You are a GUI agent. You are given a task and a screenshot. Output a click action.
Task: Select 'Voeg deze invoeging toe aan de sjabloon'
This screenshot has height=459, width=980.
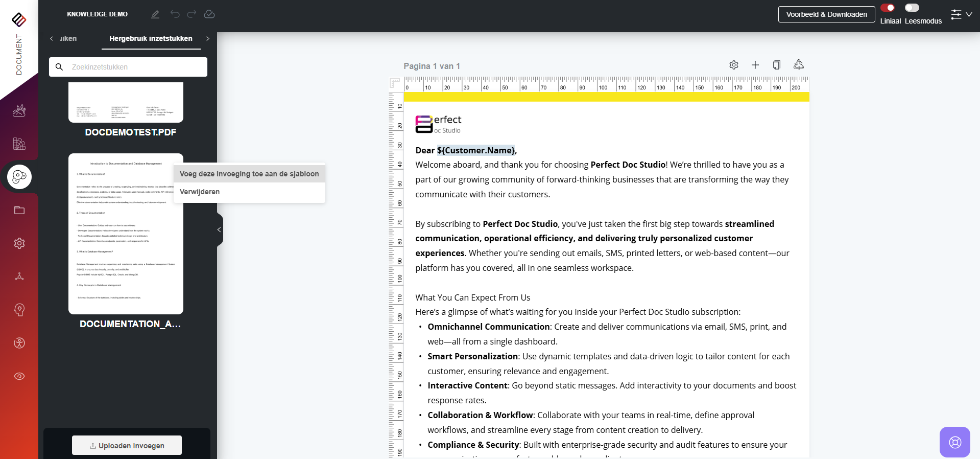249,174
